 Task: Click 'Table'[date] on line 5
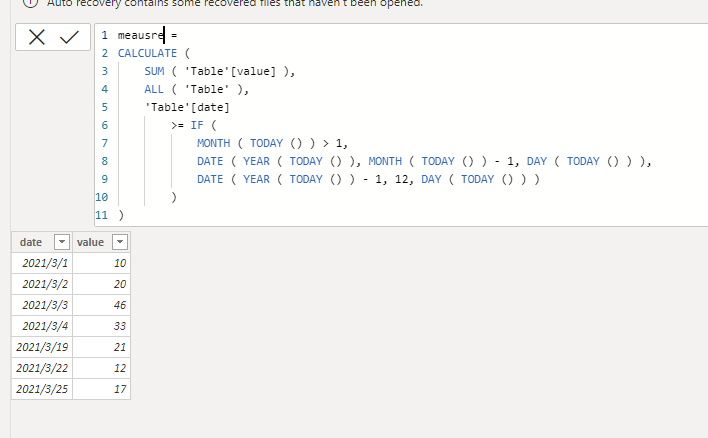coord(187,107)
